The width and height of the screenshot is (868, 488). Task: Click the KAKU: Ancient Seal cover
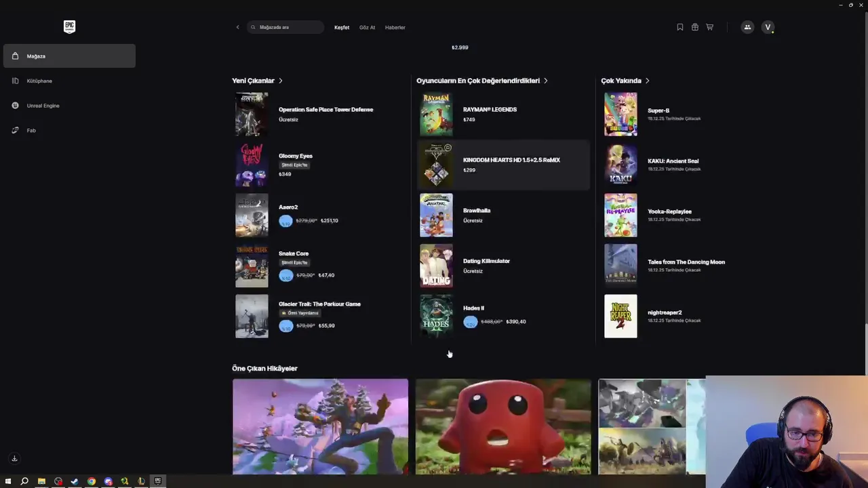(620, 165)
